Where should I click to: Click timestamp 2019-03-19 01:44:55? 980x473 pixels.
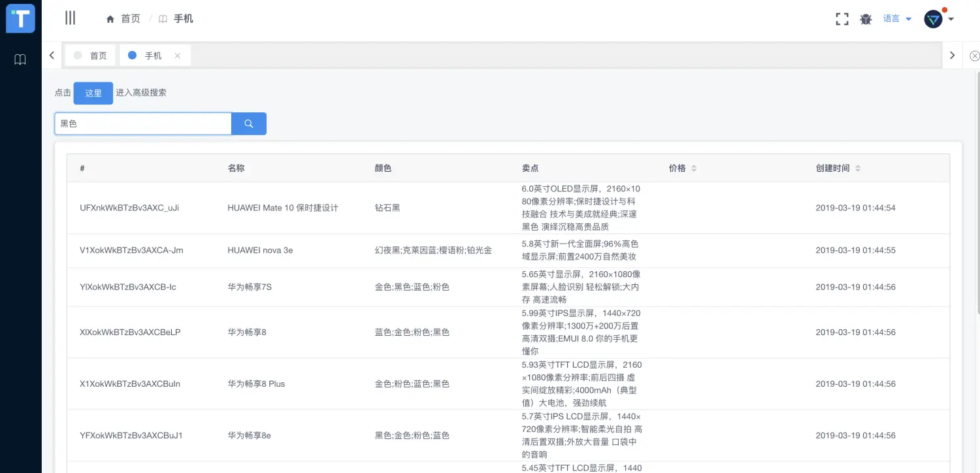[x=856, y=251]
